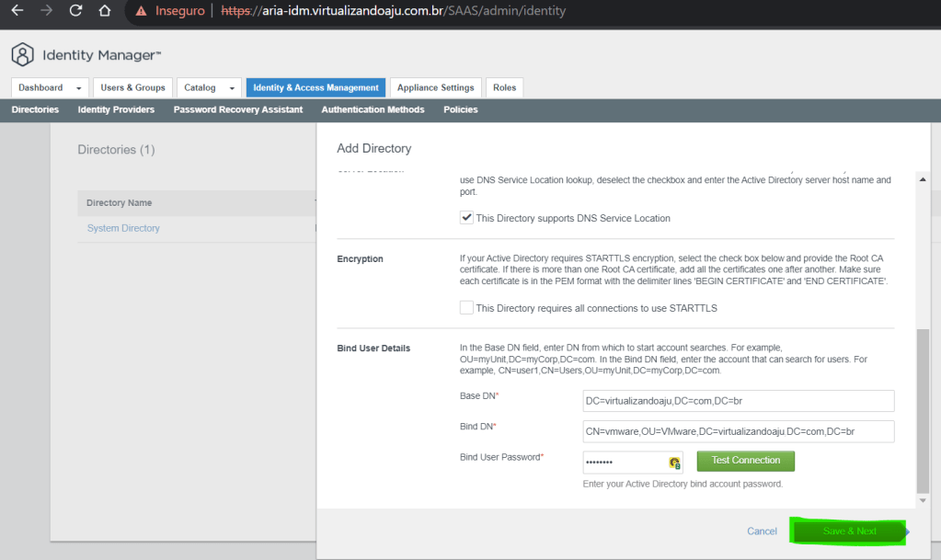This screenshot has height=560, width=941.
Task: Click the insecure warning triangle icon
Action: point(141,12)
